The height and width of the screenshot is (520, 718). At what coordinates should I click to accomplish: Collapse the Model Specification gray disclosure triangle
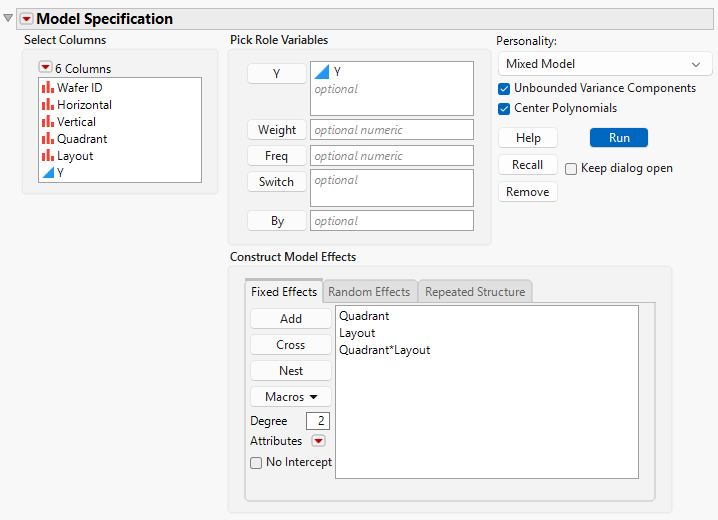(8, 18)
